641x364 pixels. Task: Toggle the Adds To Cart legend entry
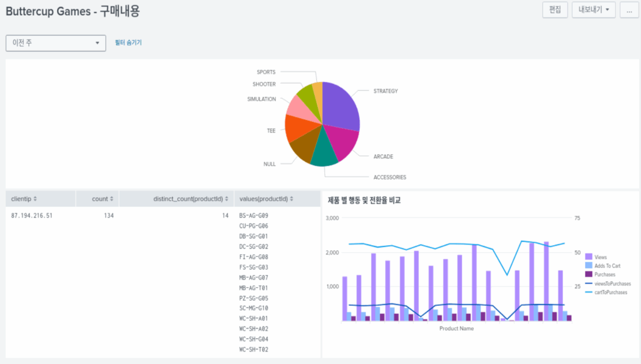(603, 266)
